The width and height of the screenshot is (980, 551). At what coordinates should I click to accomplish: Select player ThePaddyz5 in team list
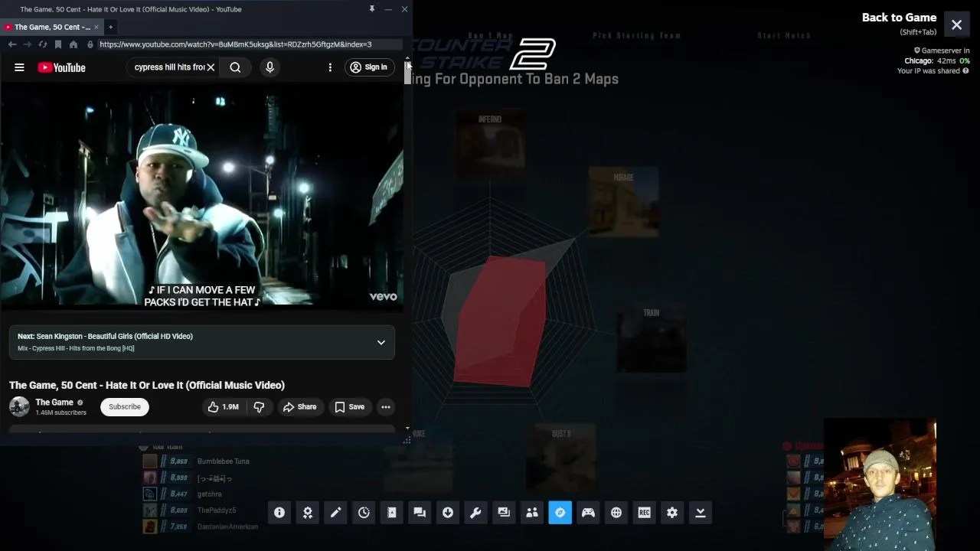click(217, 510)
